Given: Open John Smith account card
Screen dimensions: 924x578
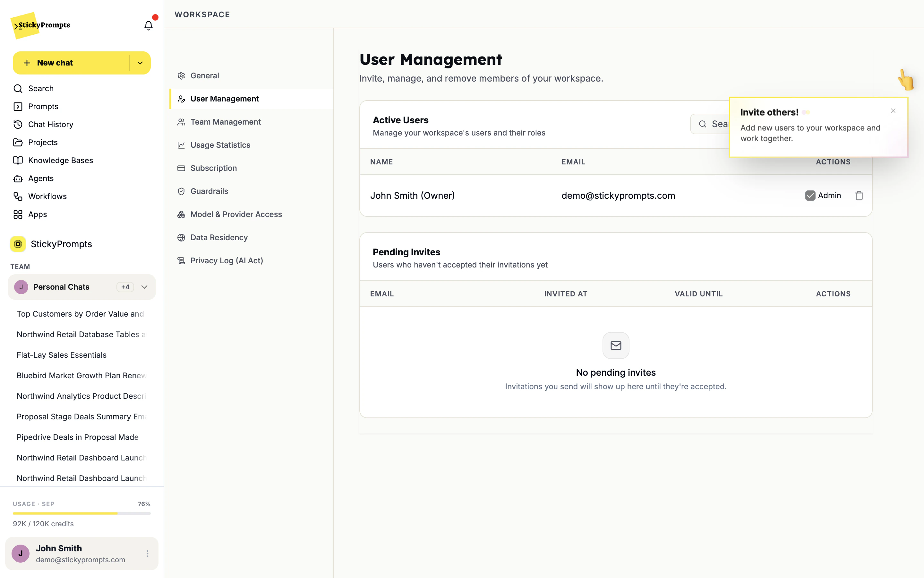Looking at the screenshot, I should coord(82,554).
